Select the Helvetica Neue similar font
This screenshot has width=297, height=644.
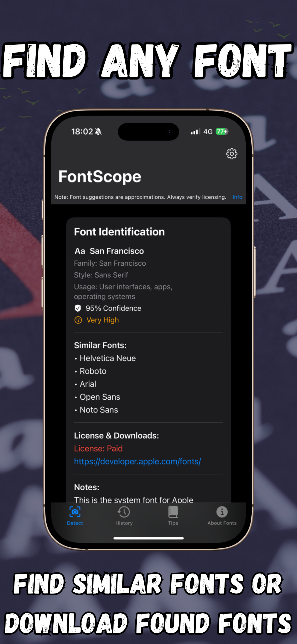(108, 358)
